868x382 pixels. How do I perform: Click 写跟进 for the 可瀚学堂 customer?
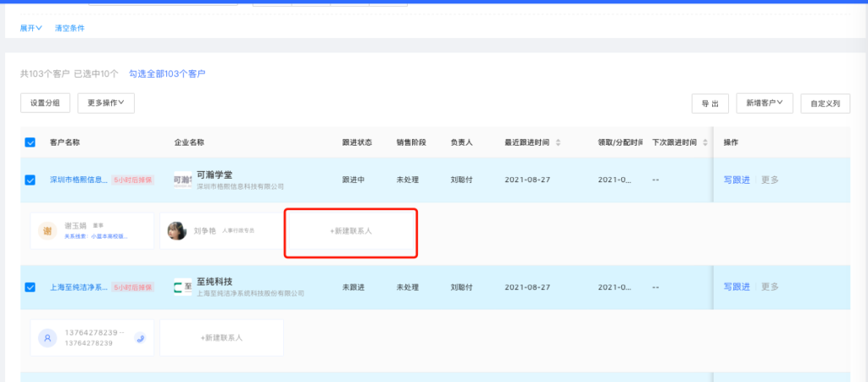click(737, 180)
